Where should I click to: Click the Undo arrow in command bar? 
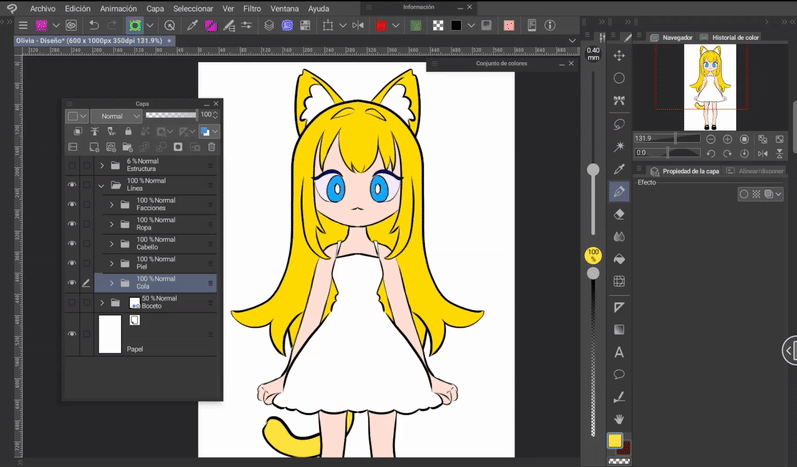click(93, 25)
